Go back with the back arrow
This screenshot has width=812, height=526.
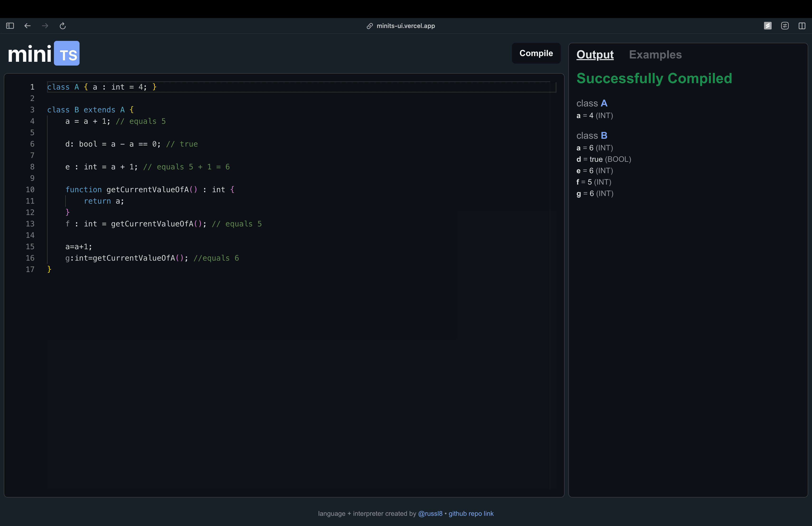pyautogui.click(x=28, y=26)
